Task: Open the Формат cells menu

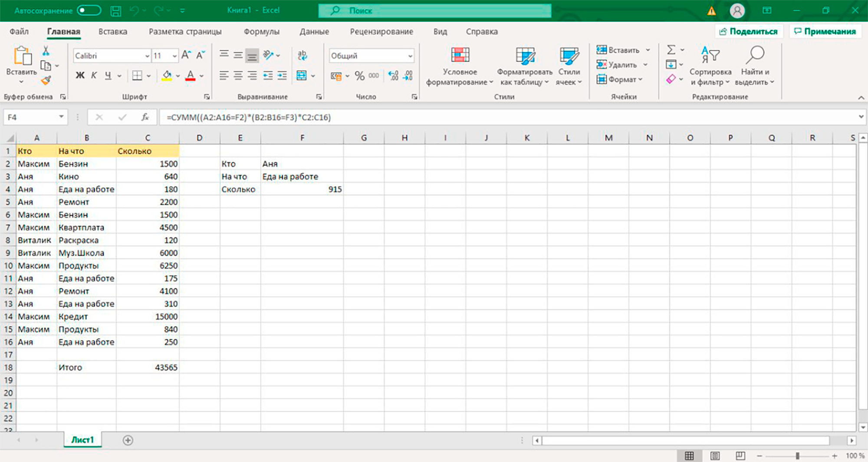Action: (619, 79)
